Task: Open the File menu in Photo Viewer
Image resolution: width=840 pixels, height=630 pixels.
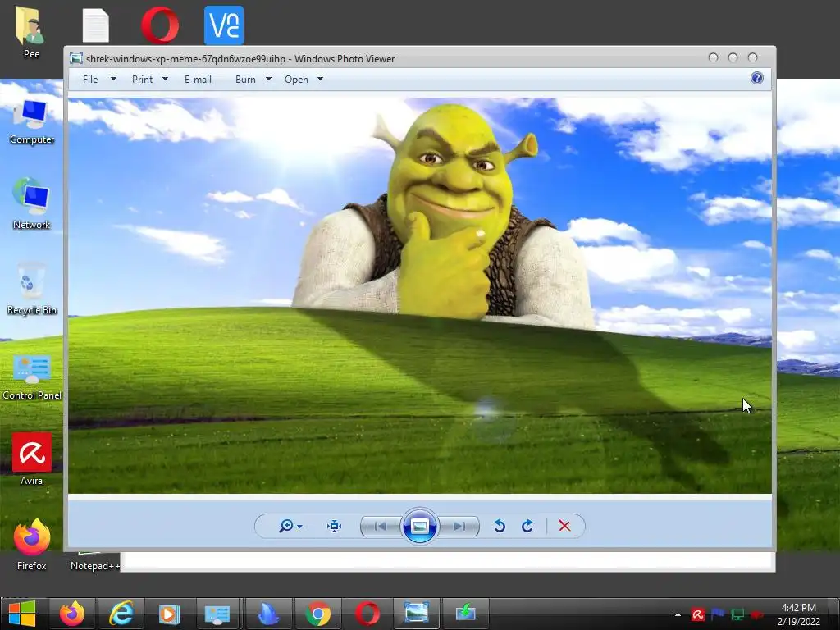Action: (90, 80)
